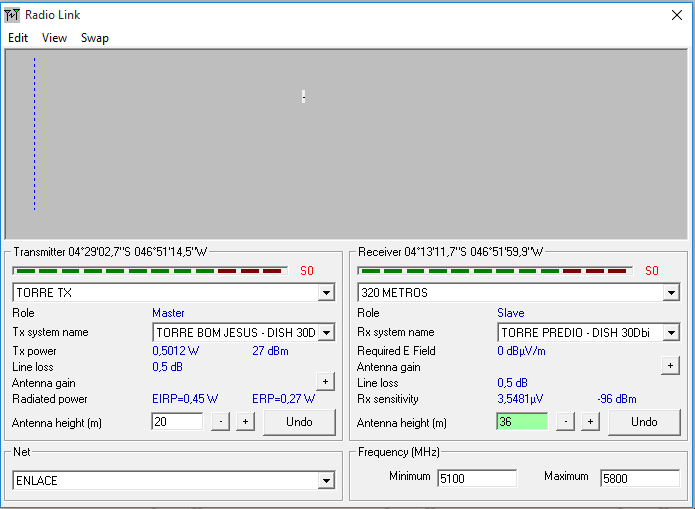
Task: Click the Rx sensitivity 3,5481µV value
Action: 520,399
